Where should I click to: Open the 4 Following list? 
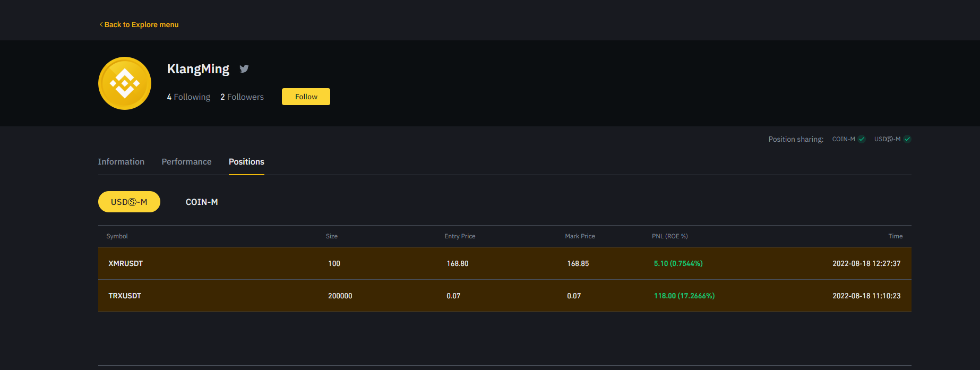[x=188, y=97]
